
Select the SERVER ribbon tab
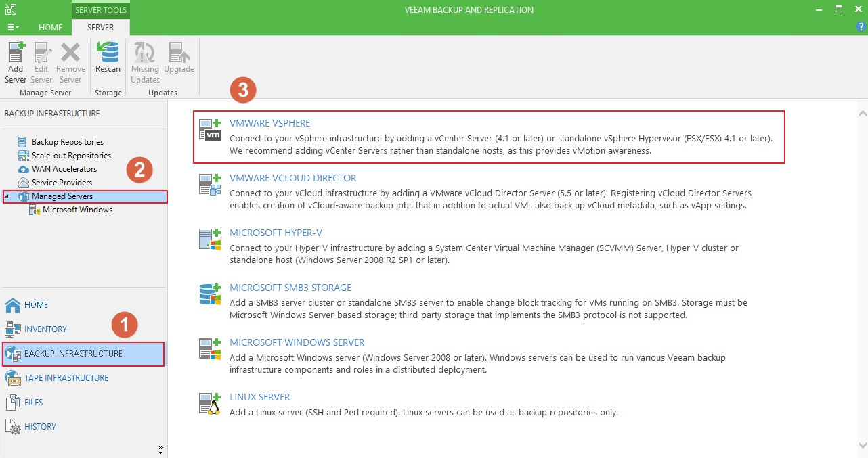100,28
